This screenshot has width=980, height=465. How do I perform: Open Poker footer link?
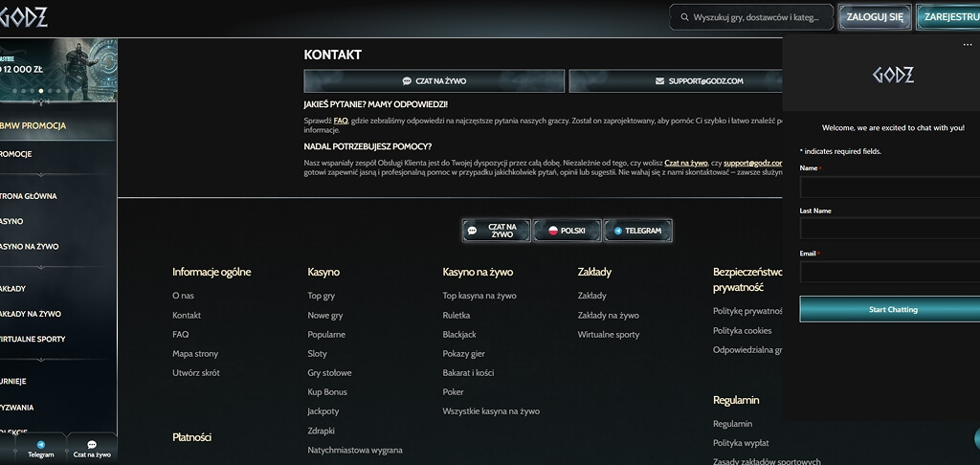coord(453,392)
